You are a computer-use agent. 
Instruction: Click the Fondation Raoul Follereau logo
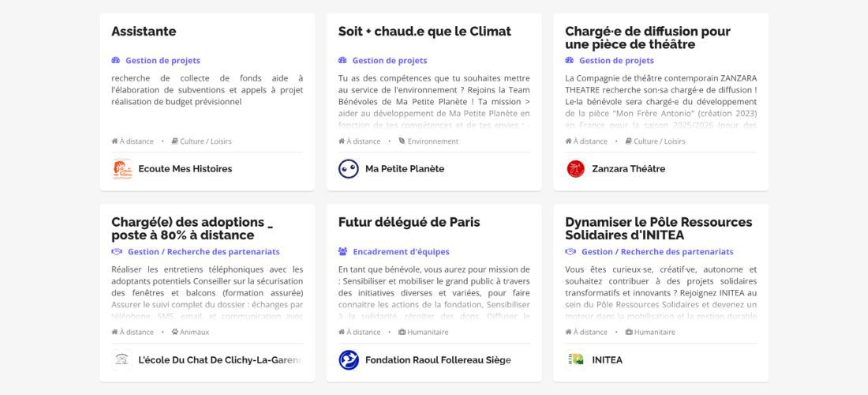(349, 360)
